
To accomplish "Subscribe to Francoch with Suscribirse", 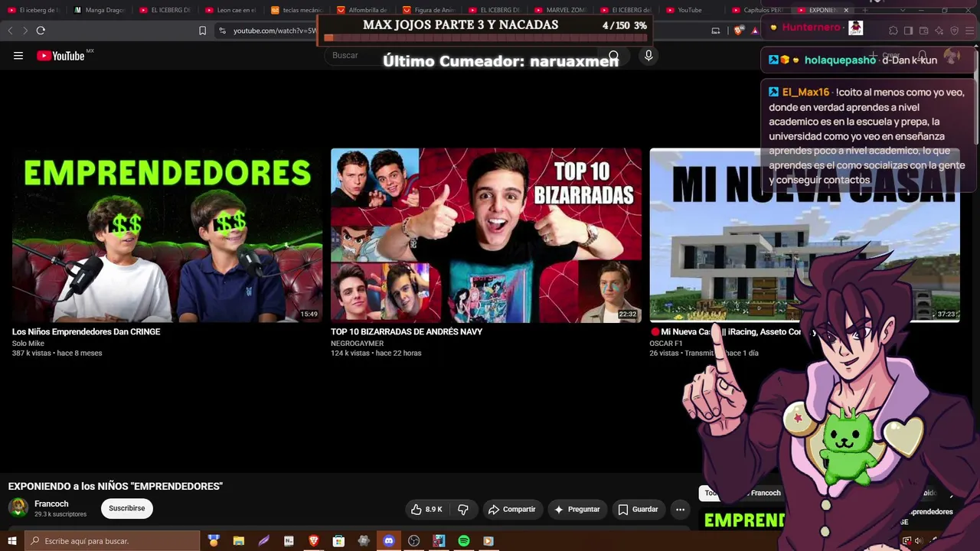I will click(127, 508).
